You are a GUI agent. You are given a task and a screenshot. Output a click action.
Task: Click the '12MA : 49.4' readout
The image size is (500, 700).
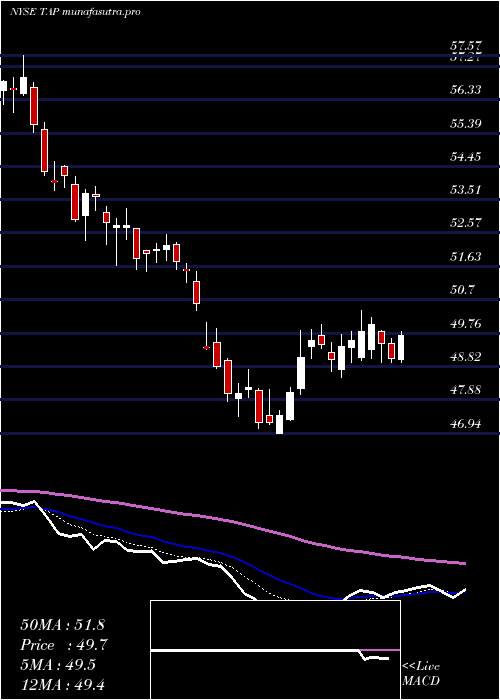point(62,684)
